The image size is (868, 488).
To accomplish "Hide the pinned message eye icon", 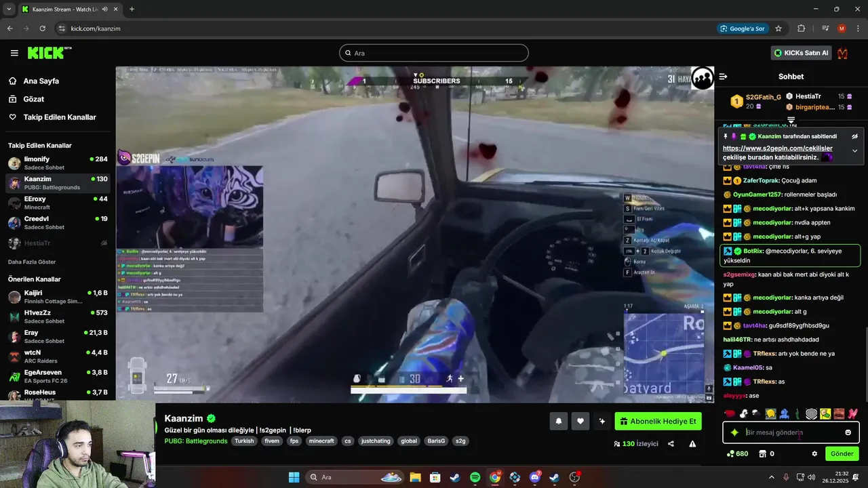I will 855,136.
